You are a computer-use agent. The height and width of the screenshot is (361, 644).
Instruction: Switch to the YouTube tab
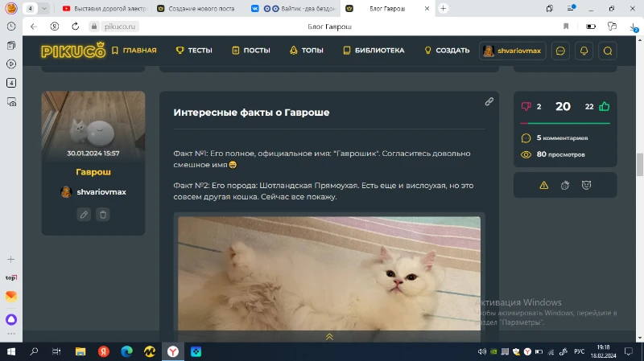[105, 8]
